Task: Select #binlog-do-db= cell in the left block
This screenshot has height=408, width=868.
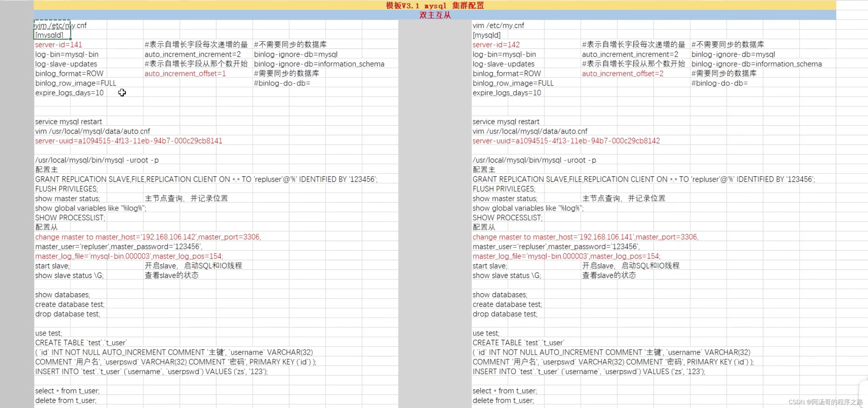Action: point(282,83)
